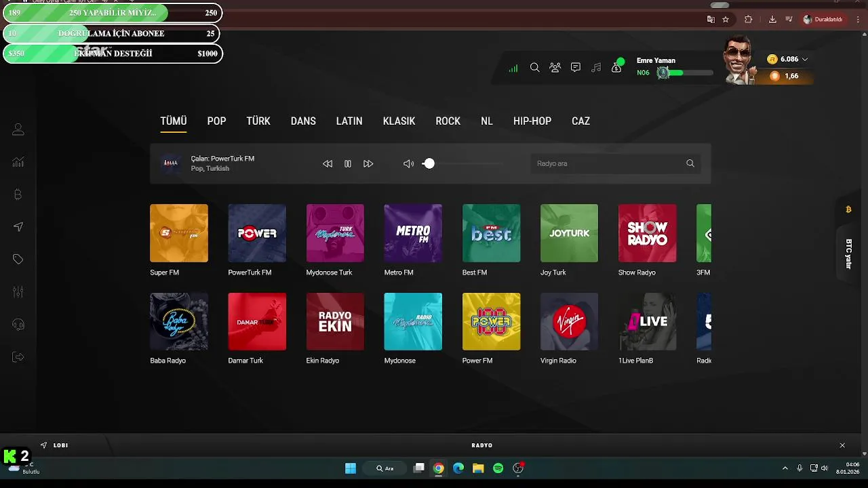Play the Best FM station thumbnail
This screenshot has height=488, width=868.
point(492,233)
